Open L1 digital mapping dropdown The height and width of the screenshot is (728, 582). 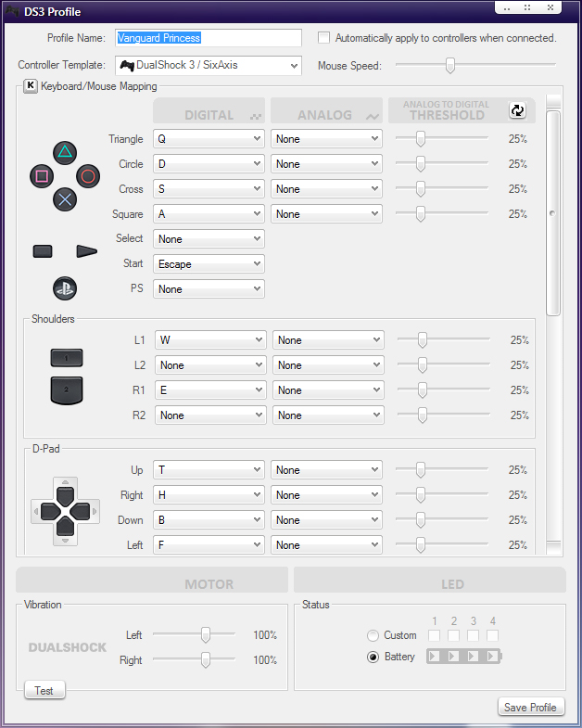[x=210, y=340]
